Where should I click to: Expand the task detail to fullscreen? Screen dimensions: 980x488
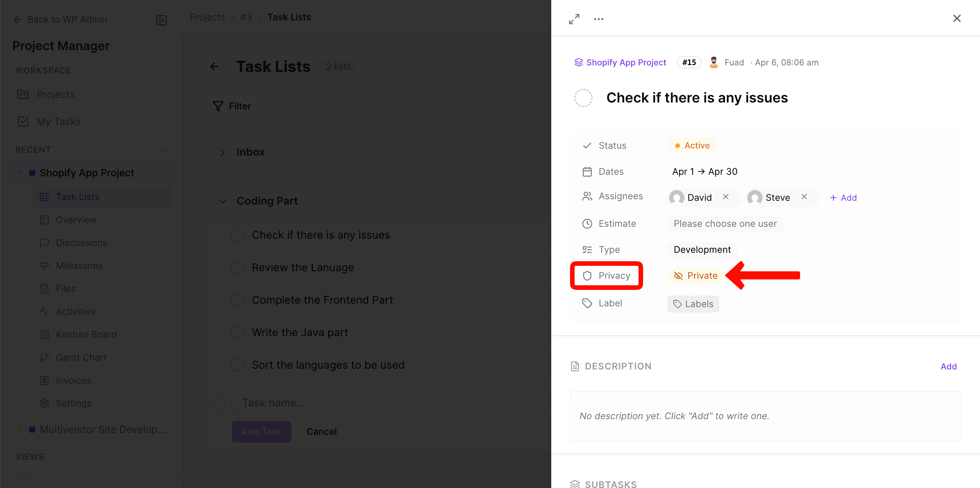click(574, 18)
